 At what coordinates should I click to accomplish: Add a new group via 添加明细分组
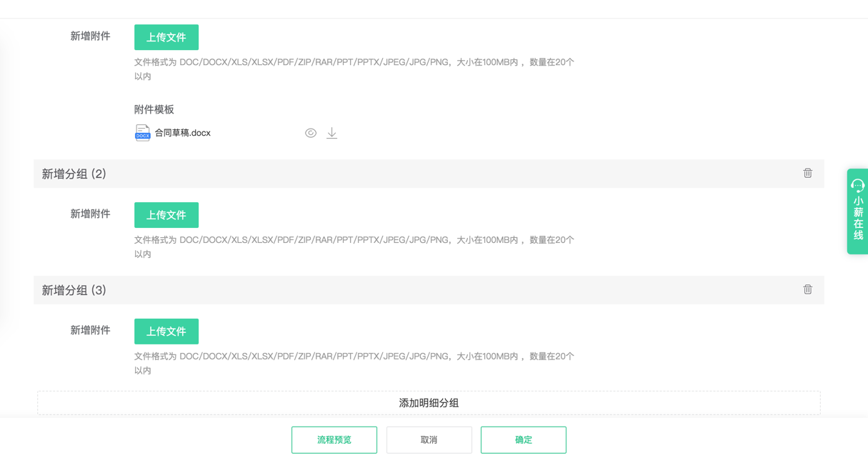coord(429,403)
